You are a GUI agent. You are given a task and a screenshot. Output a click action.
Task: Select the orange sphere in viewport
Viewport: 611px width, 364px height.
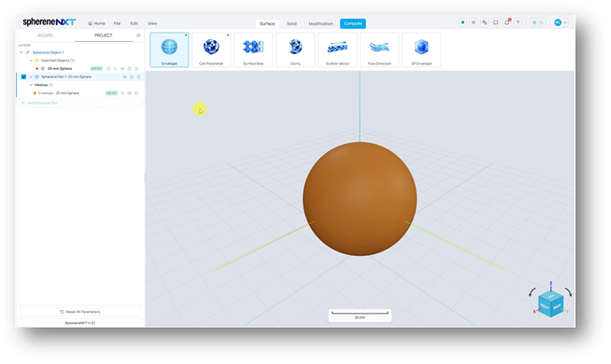(x=360, y=199)
